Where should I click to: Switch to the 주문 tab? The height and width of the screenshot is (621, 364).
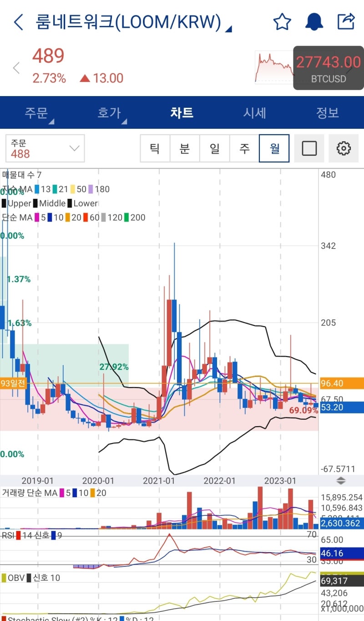coord(36,112)
